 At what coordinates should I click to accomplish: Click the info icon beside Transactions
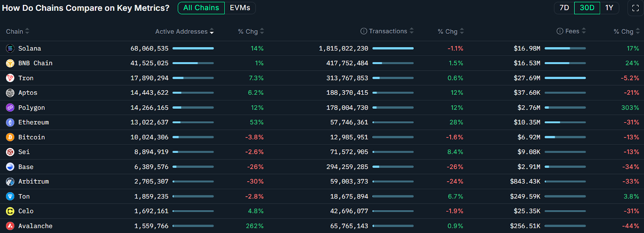[363, 31]
